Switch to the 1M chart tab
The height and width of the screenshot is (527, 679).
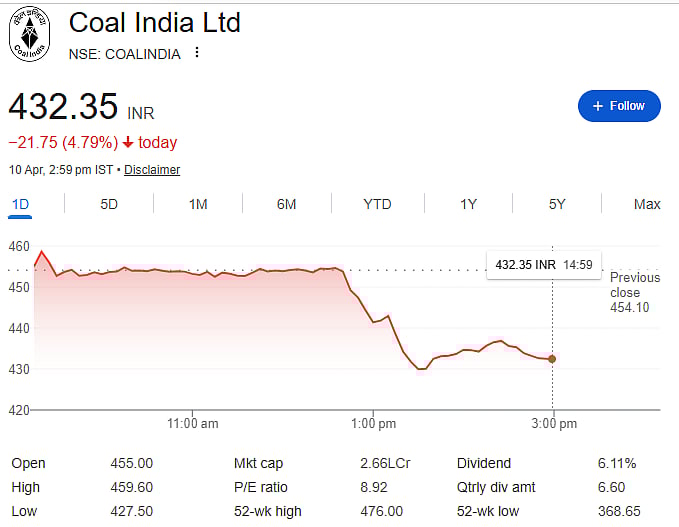(x=198, y=204)
